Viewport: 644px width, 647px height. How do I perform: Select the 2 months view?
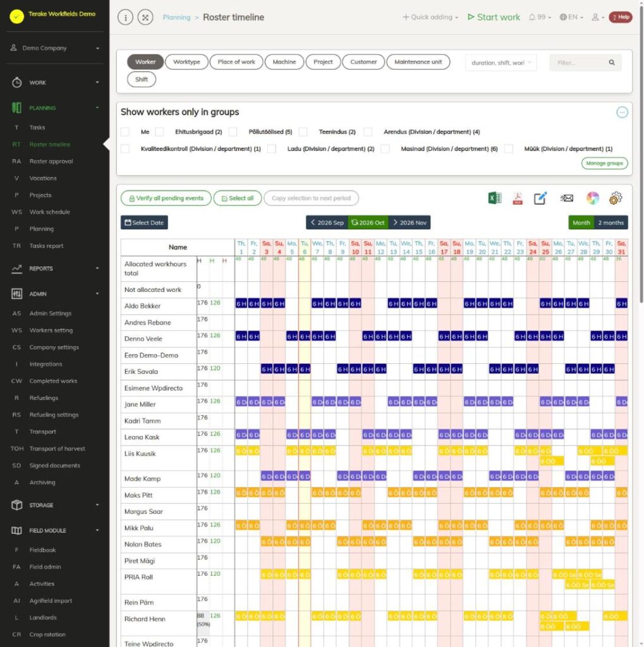611,223
